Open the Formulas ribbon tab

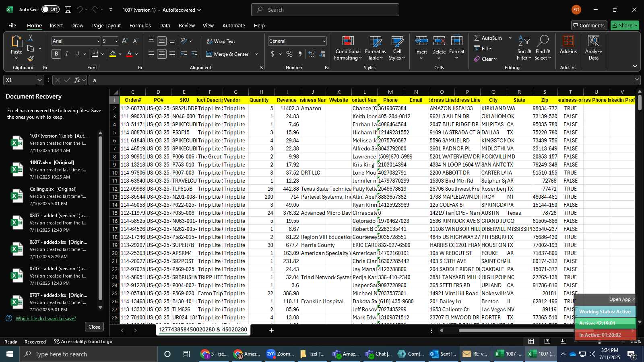point(140,25)
